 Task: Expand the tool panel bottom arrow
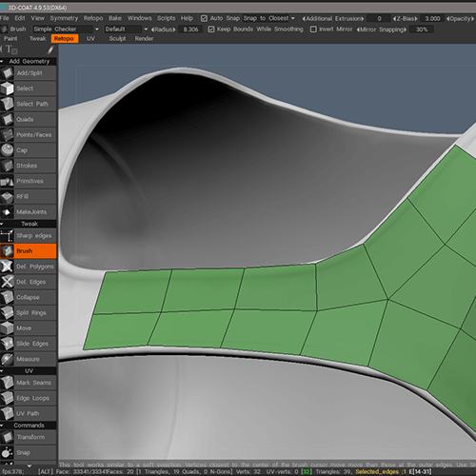click(30, 466)
